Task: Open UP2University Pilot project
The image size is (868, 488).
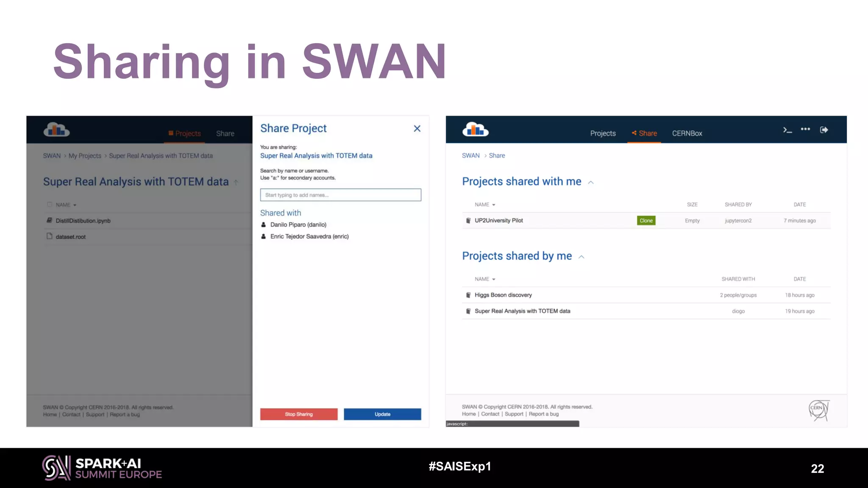Action: [499, 221]
